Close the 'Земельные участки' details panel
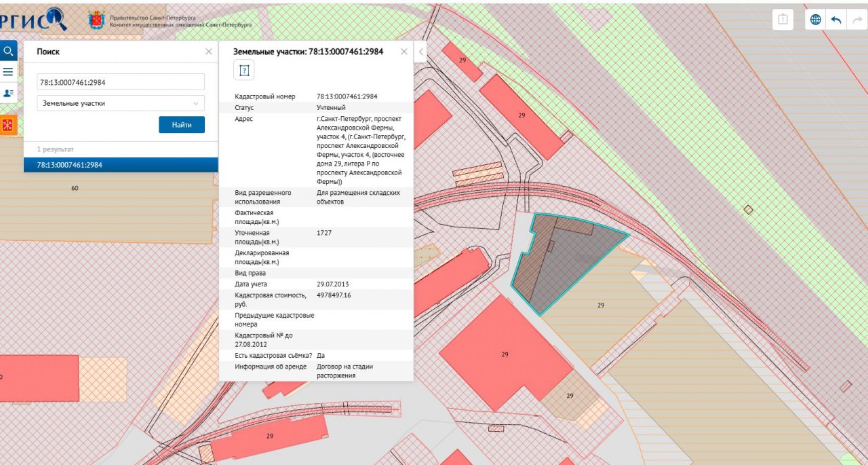 (404, 52)
